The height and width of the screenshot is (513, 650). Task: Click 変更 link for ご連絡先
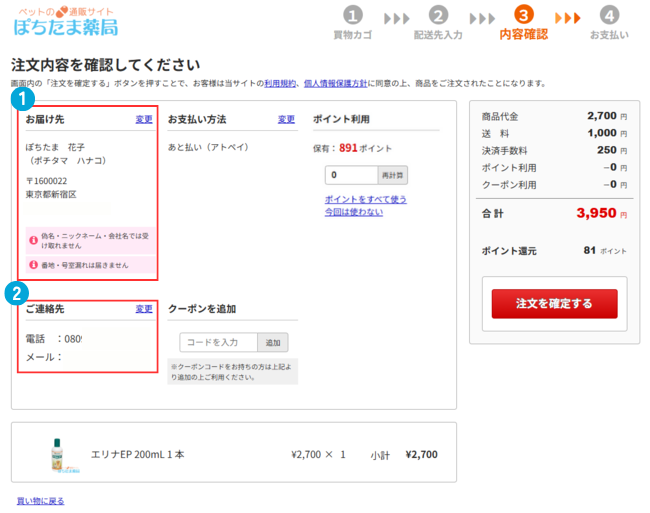144,309
